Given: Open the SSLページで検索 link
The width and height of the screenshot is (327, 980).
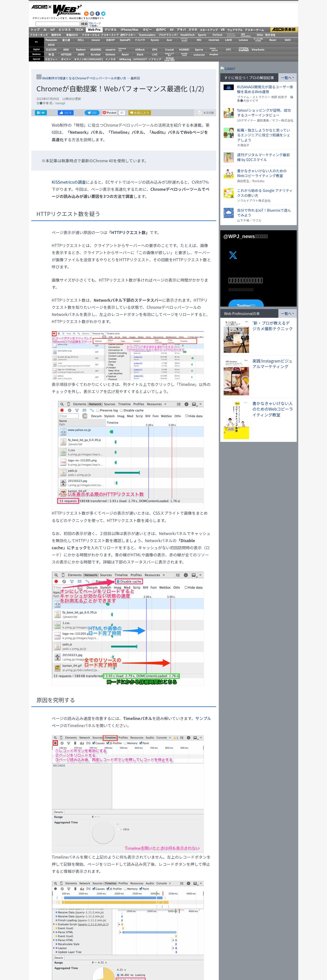Looking at the screenshot, I should click(x=95, y=24).
